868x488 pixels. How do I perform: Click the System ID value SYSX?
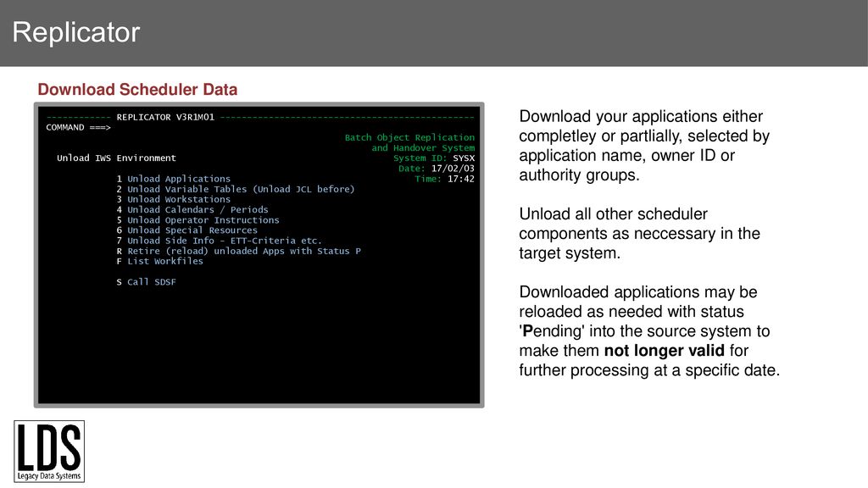pyautogui.click(x=464, y=158)
